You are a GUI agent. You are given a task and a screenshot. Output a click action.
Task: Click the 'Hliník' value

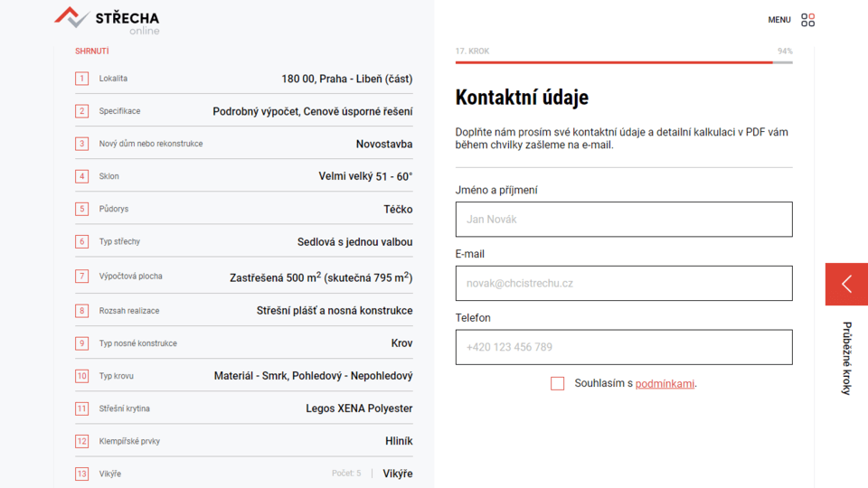tap(399, 441)
